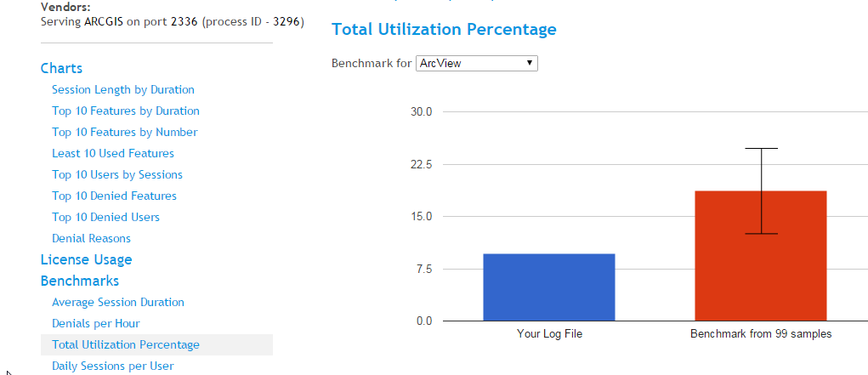This screenshot has height=375, width=868.
Task: Show Least 10 Used Features chart
Action: (x=112, y=153)
